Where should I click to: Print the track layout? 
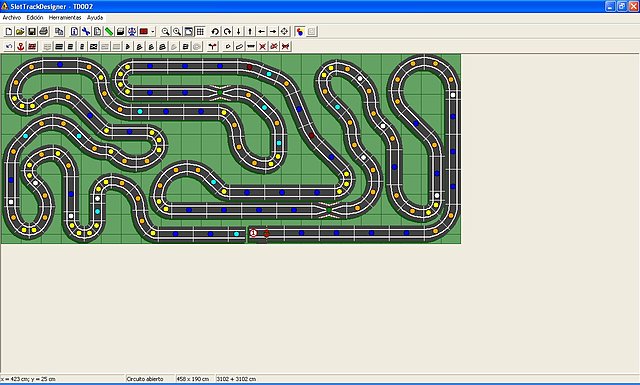pos(44,31)
